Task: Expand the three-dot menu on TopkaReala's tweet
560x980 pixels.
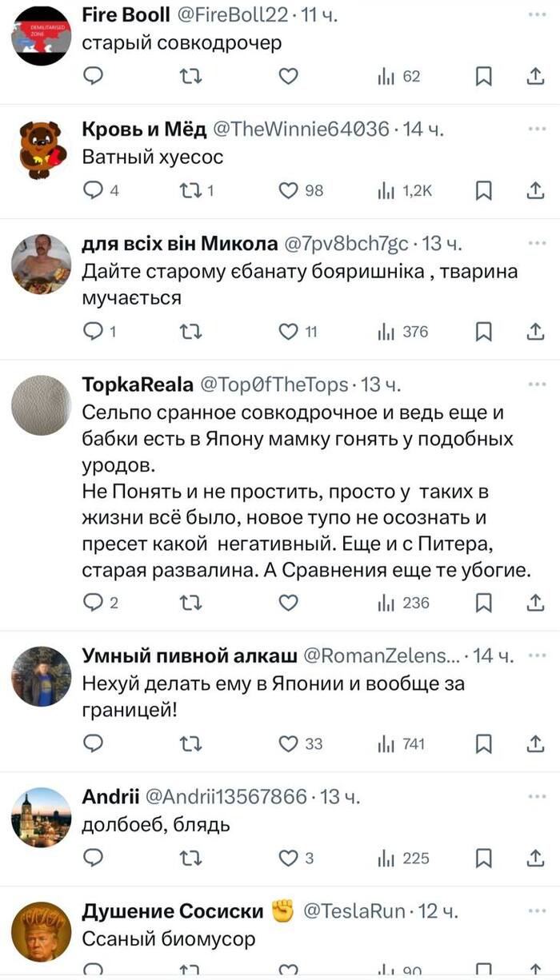Action: coord(534,384)
